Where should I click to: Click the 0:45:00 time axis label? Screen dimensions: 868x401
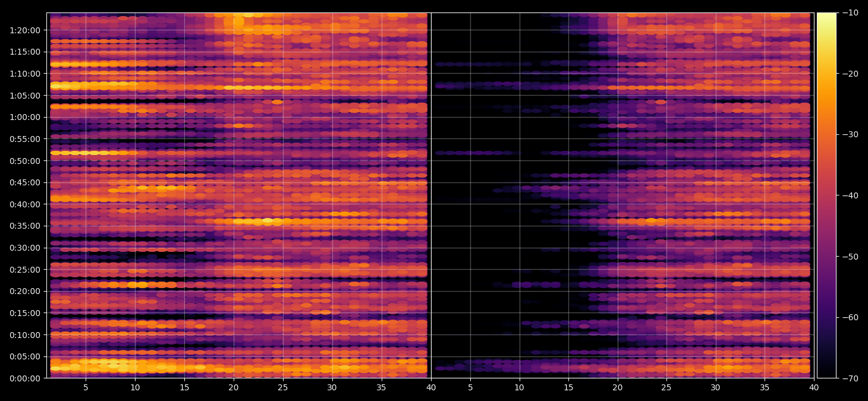tap(24, 182)
